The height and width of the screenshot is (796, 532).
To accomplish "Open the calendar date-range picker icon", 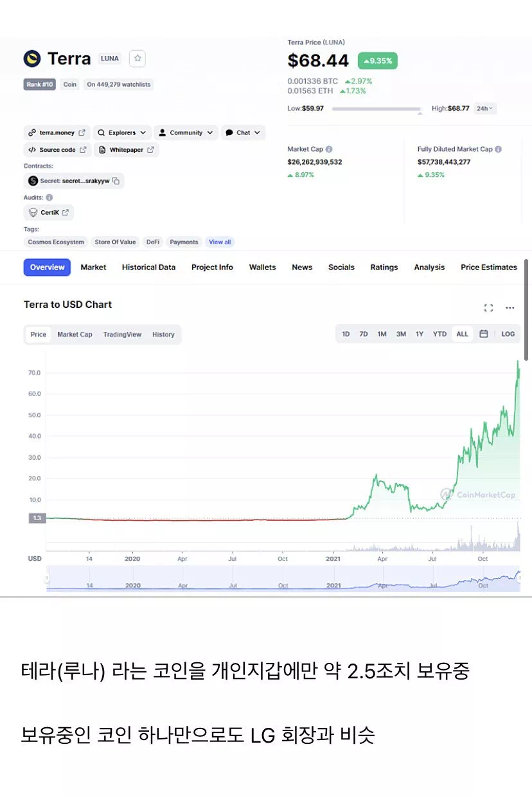I will point(485,334).
